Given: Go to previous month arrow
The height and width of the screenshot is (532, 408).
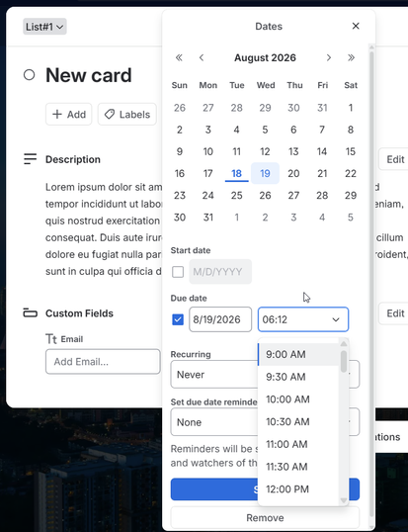Looking at the screenshot, I should (202, 57).
